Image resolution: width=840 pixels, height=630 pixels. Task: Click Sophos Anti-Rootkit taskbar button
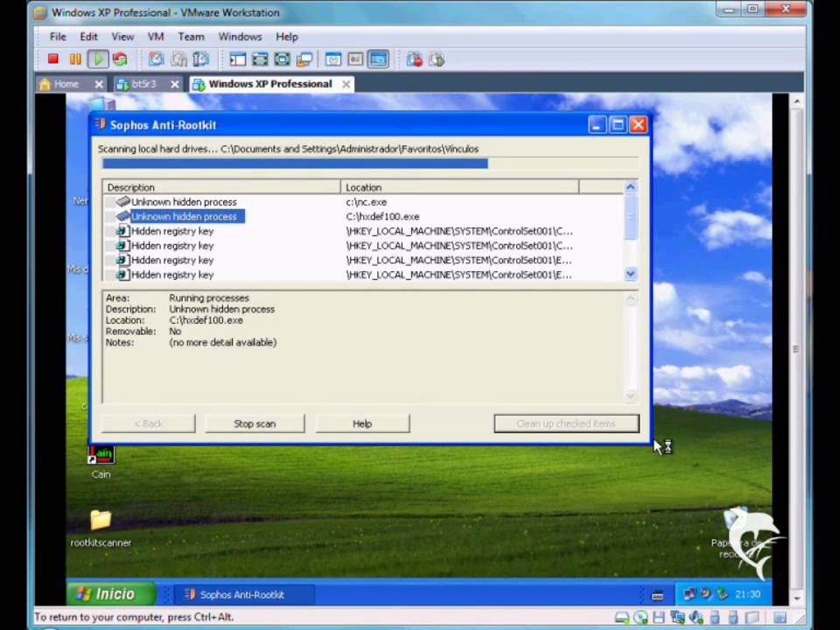(244, 594)
